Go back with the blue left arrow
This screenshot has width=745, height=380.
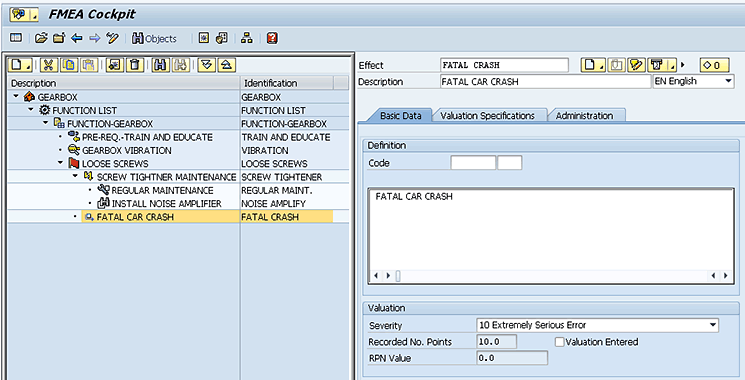pyautogui.click(x=76, y=38)
